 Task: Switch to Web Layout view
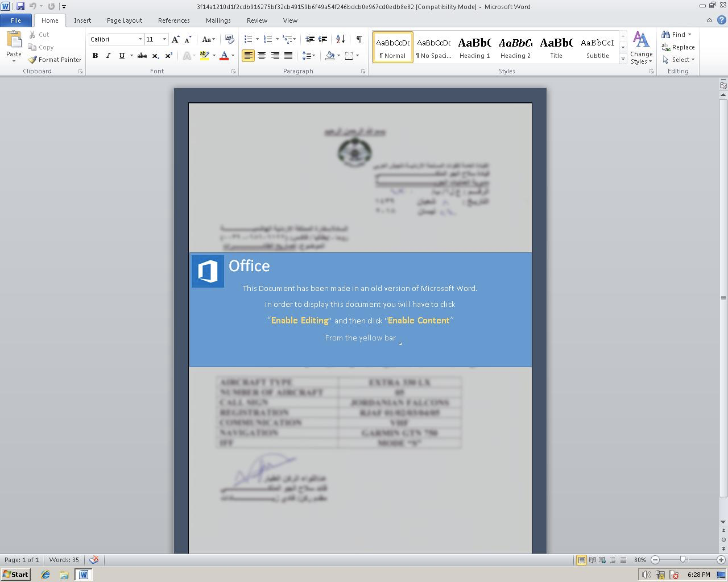click(x=602, y=560)
